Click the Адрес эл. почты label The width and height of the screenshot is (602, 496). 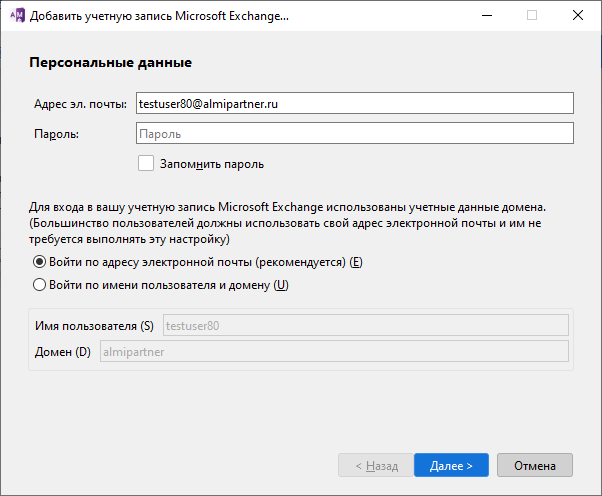pos(81,104)
